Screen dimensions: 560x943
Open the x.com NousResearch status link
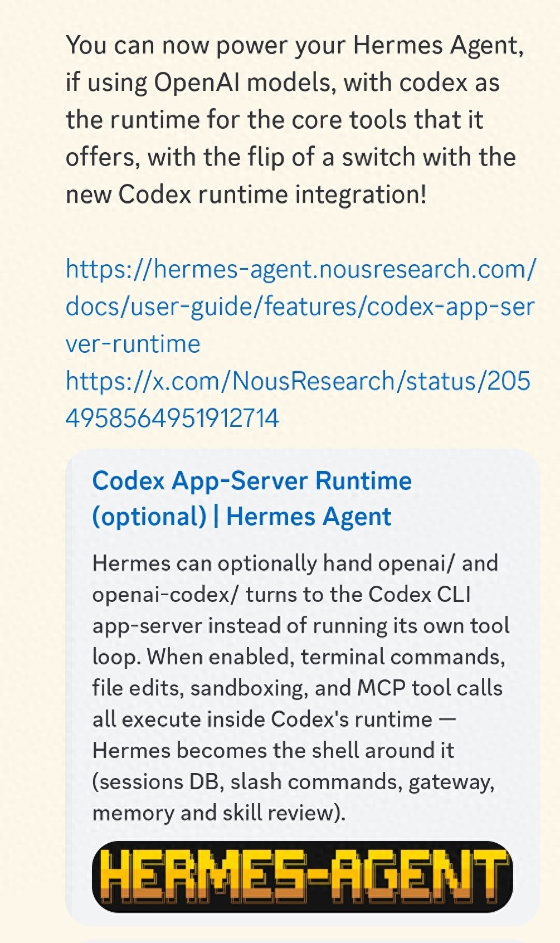(298, 400)
